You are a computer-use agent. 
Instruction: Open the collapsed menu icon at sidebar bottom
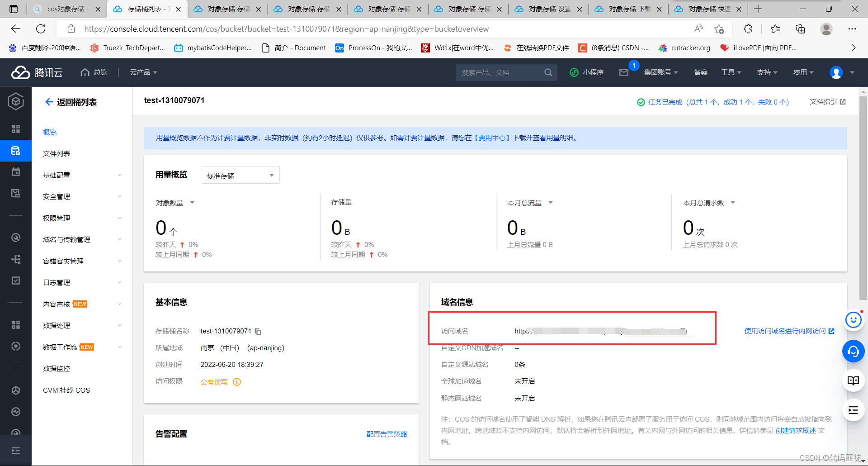point(15,451)
